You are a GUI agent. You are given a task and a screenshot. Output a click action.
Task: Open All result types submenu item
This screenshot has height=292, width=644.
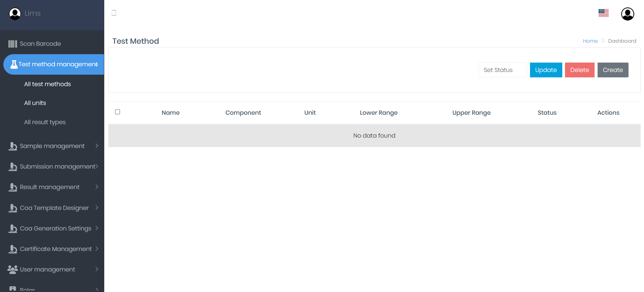click(45, 122)
